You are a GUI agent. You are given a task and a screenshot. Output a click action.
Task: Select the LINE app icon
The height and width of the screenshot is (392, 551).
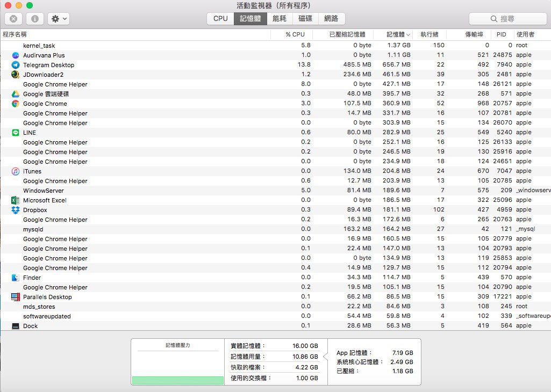click(x=16, y=133)
